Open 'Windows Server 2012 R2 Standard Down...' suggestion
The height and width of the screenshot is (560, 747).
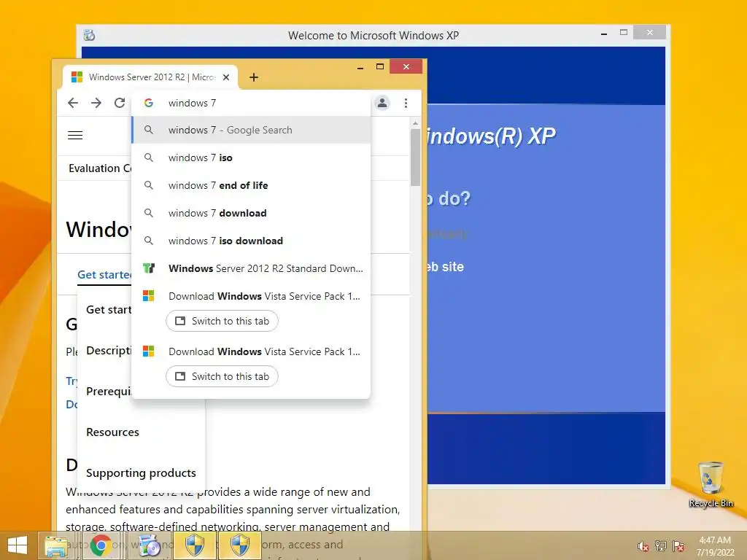(x=251, y=268)
